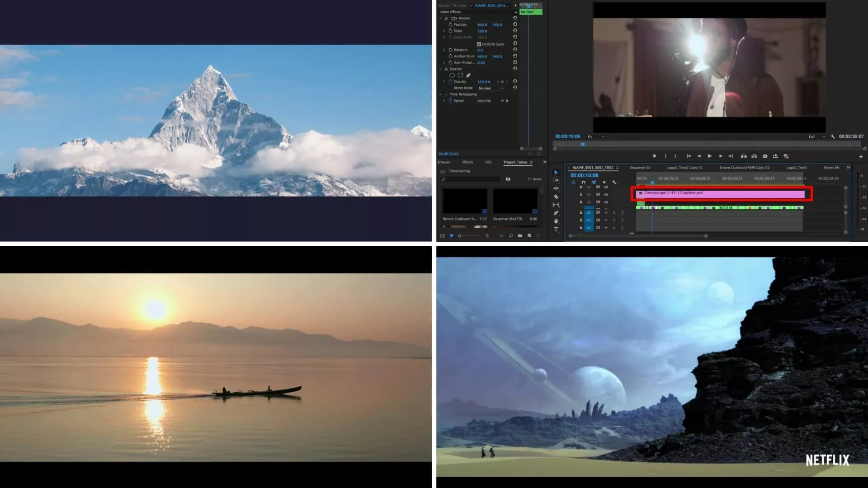The image size is (868, 488).
Task: Mute audio track A2
Action: point(606,212)
